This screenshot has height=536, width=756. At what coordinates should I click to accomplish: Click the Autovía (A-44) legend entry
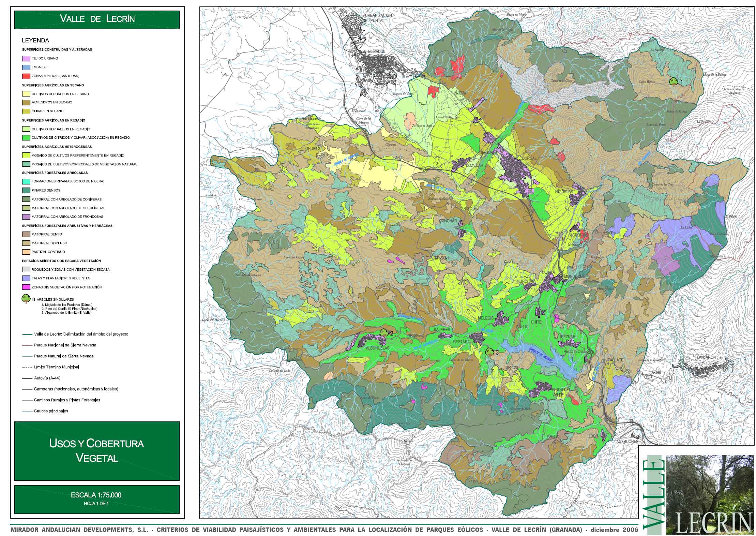[x=47, y=378]
